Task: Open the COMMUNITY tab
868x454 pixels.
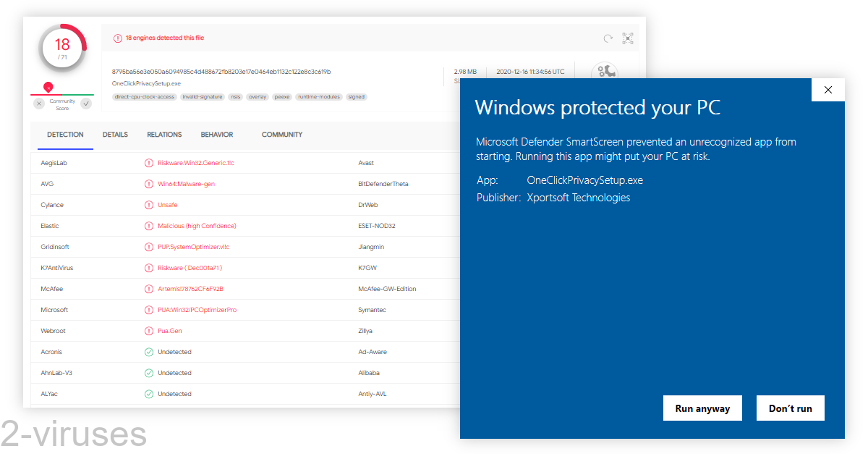Action: [x=282, y=135]
